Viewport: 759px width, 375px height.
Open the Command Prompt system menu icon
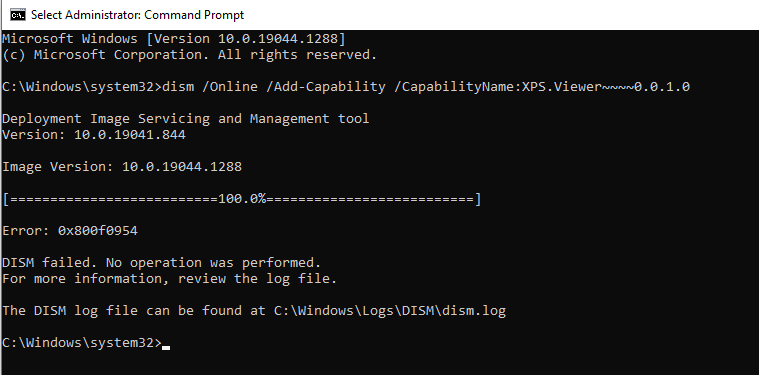[x=18, y=15]
